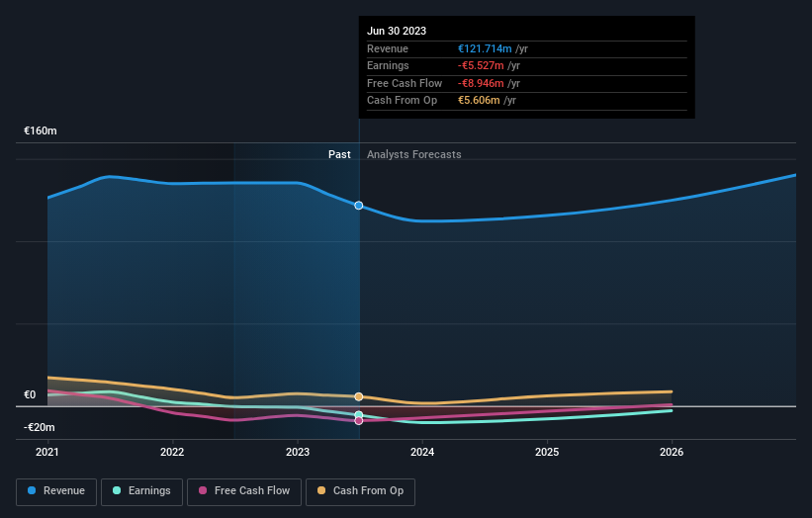This screenshot has height=518, width=812.
Task: Toggle the Earnings legend button
Action: click(x=141, y=491)
